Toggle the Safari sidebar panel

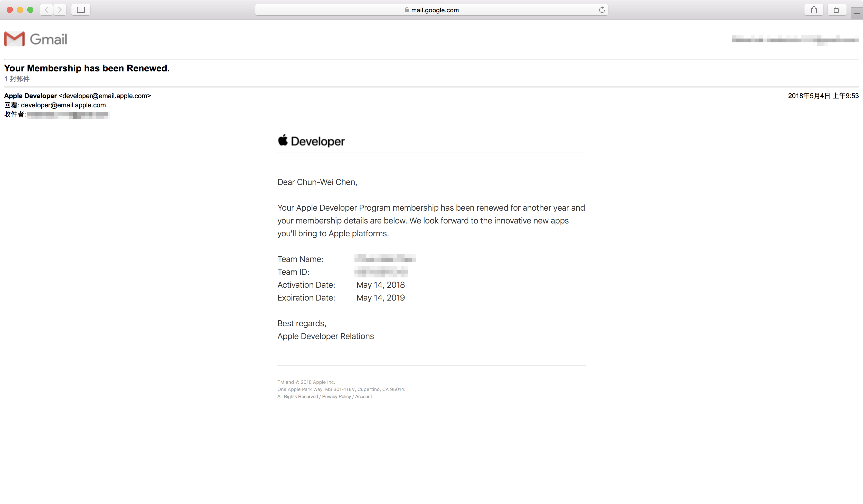pos(81,10)
